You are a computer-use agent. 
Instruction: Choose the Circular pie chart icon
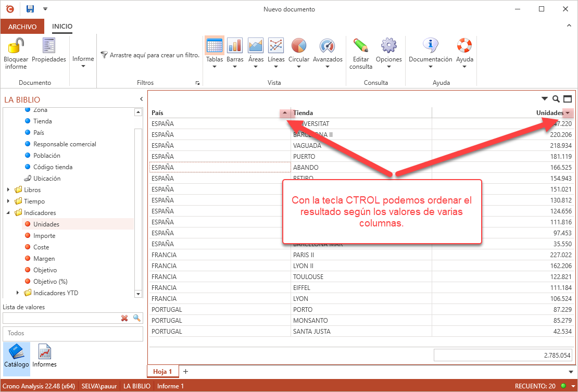pyautogui.click(x=298, y=46)
